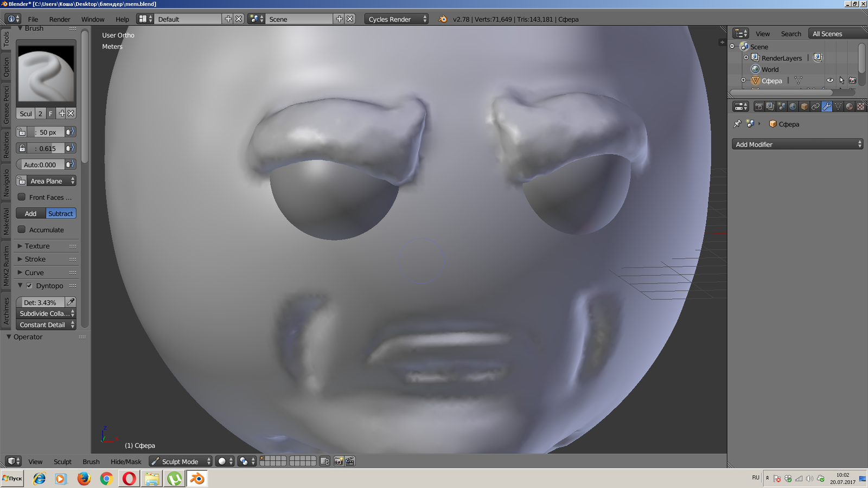
Task: Click the sculpt brush preview thumbnail
Action: 46,74
